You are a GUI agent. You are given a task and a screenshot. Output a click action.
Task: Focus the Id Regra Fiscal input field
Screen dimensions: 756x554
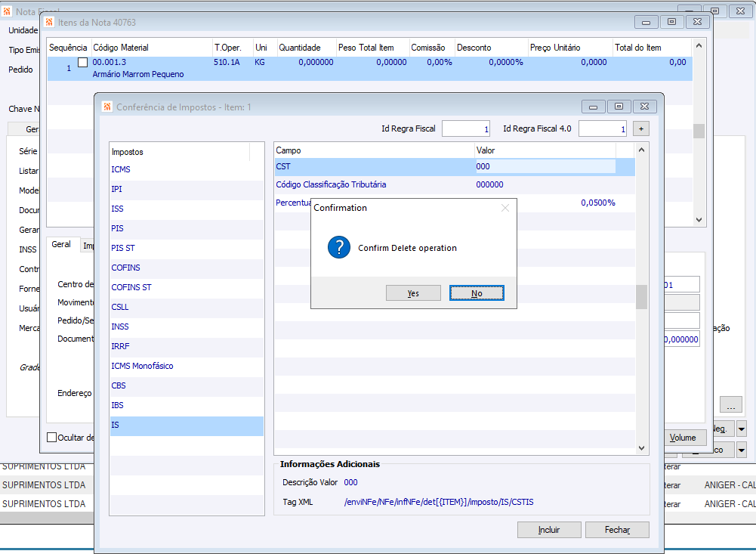pos(466,128)
